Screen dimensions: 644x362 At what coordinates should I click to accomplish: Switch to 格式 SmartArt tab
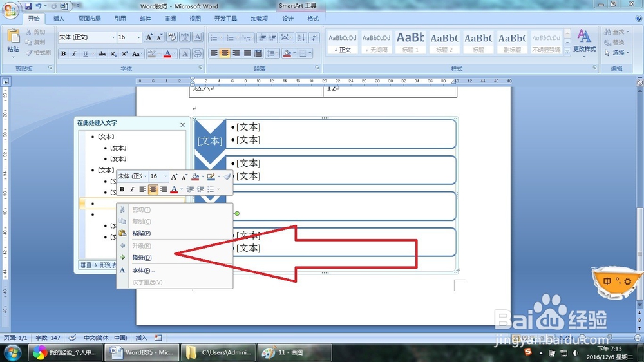[313, 19]
